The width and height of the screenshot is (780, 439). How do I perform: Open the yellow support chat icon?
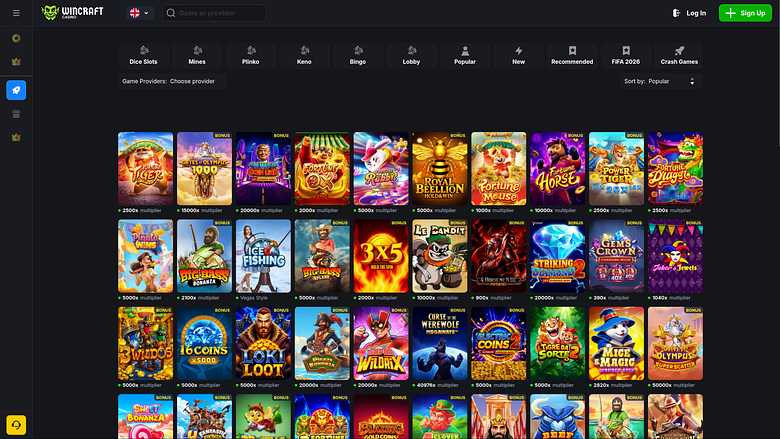(16, 425)
